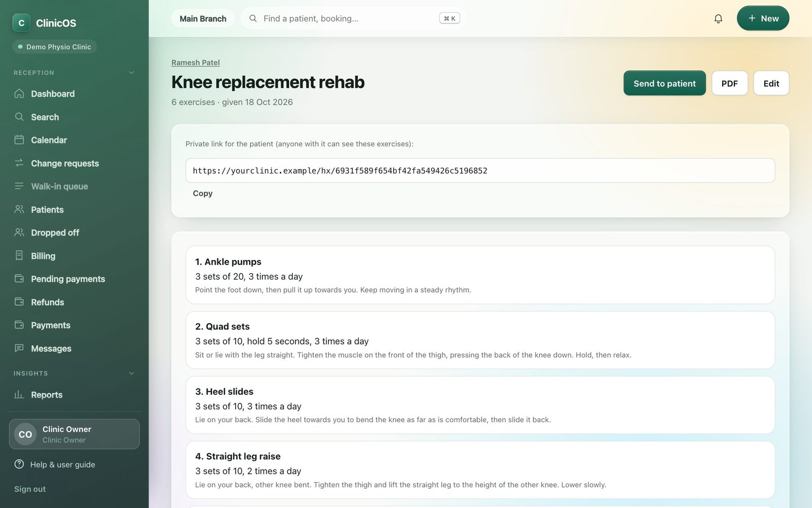
Task: Collapse the Insights section chevron
Action: click(131, 373)
